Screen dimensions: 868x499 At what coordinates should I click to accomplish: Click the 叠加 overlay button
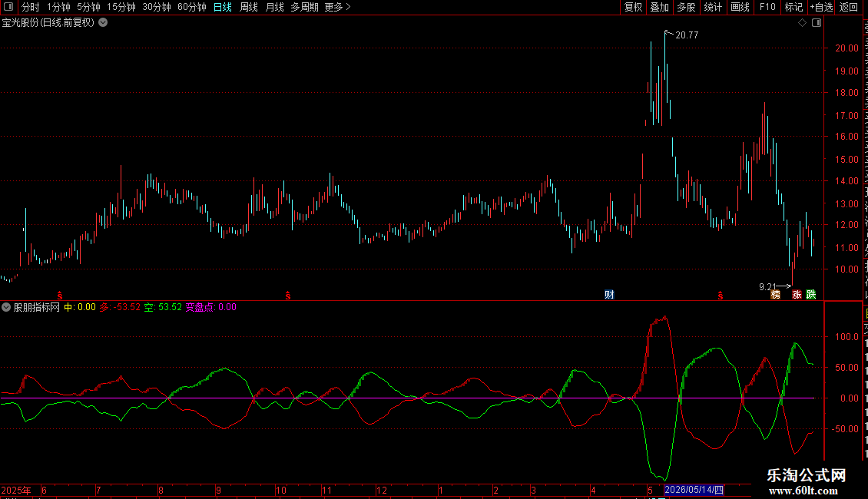coord(659,7)
